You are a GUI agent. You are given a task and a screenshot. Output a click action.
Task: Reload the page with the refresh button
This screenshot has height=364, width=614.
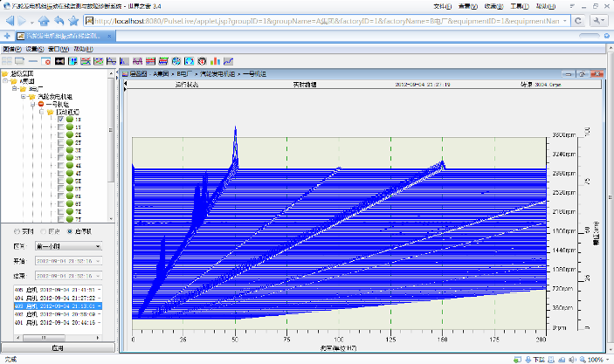578,21
